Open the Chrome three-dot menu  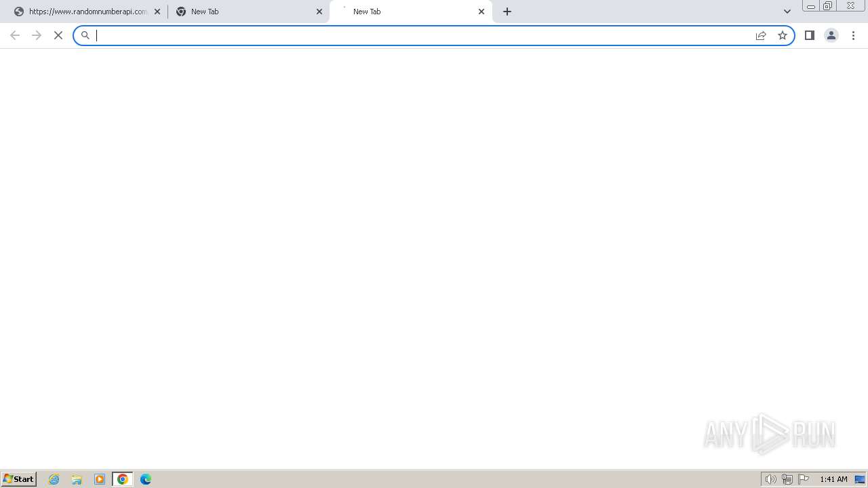[x=853, y=35]
